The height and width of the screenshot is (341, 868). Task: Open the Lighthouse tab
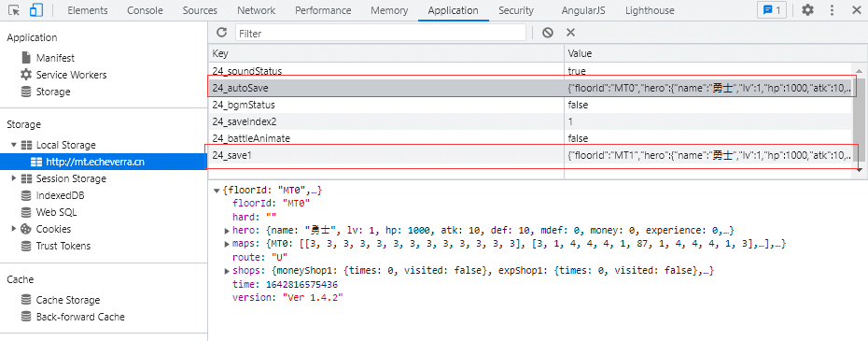650,10
